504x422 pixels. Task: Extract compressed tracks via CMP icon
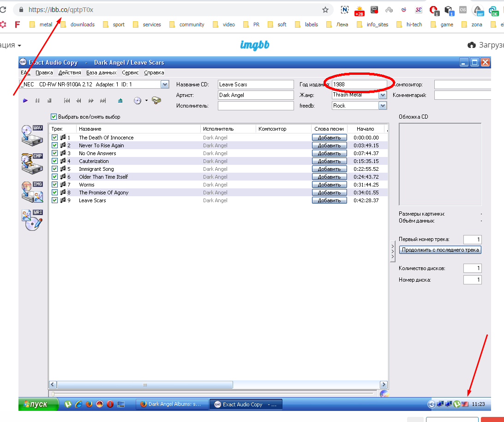click(x=32, y=164)
